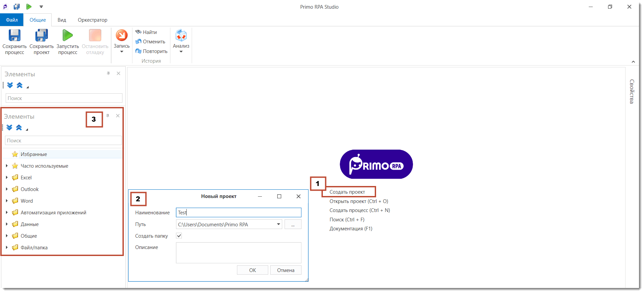Click Отменить in the History group

coord(150,42)
